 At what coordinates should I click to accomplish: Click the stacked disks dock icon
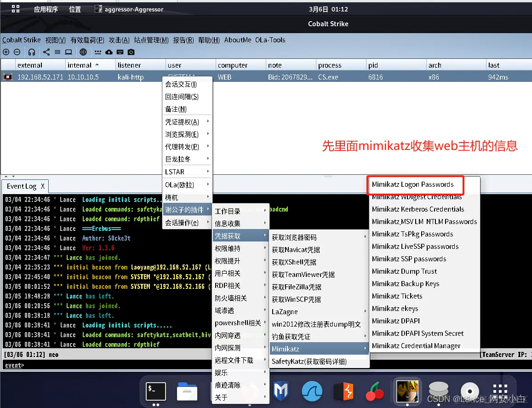tap(438, 391)
